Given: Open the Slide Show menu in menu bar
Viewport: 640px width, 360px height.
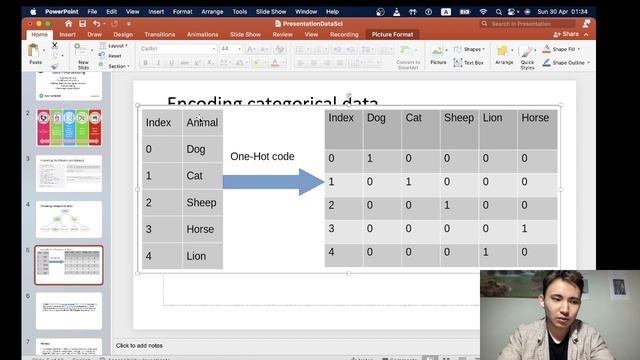Looking at the screenshot, I should 271,11.
